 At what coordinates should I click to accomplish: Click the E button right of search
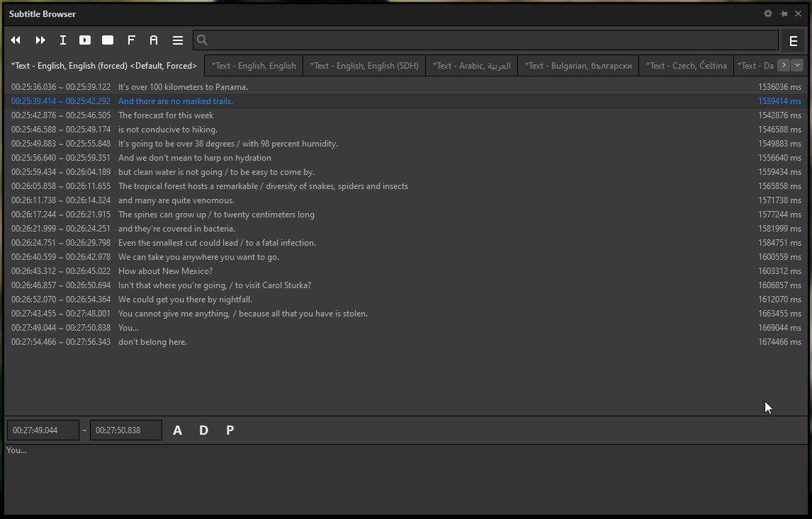(793, 41)
